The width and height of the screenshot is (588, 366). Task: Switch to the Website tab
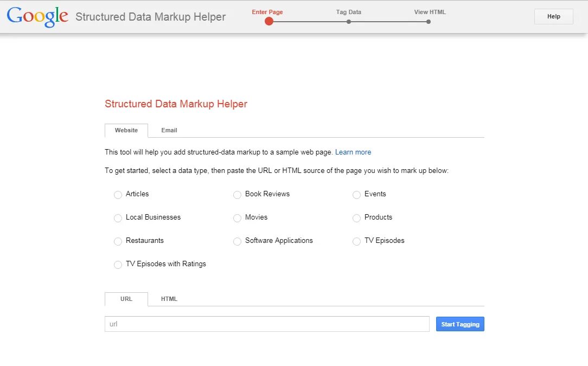pyautogui.click(x=126, y=131)
